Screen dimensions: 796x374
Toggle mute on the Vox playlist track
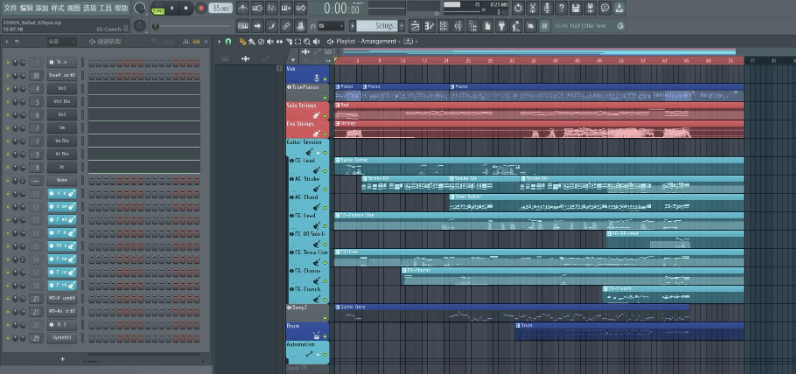[x=325, y=79]
